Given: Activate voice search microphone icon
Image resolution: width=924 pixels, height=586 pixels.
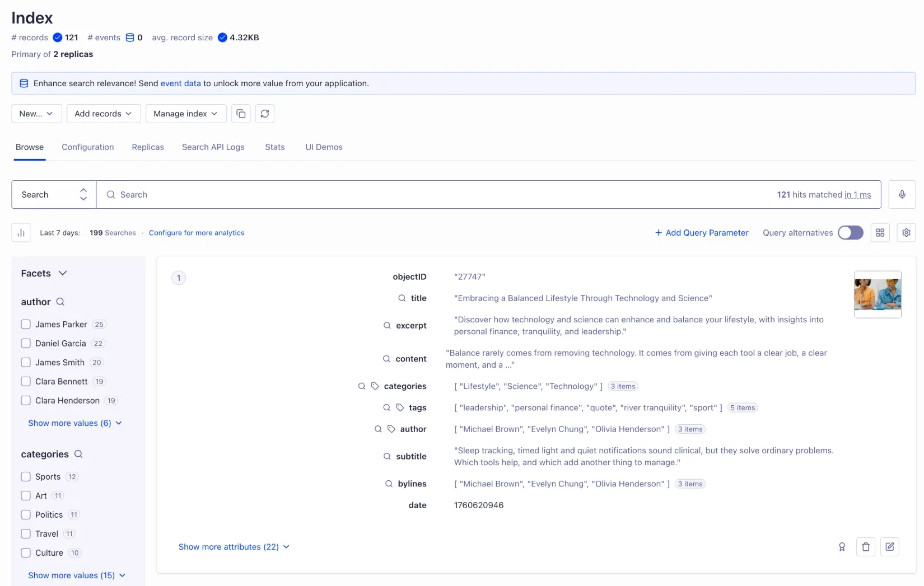Looking at the screenshot, I should 902,195.
